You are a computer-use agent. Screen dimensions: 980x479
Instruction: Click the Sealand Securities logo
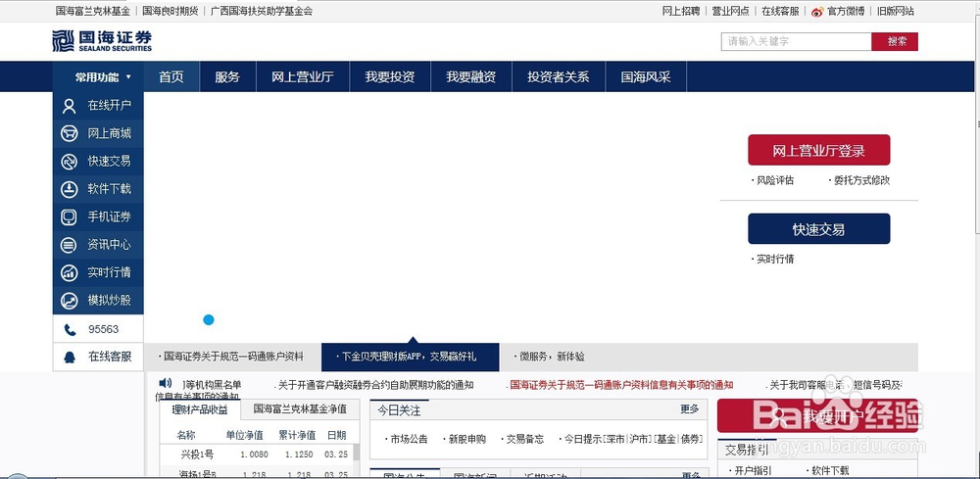[102, 40]
